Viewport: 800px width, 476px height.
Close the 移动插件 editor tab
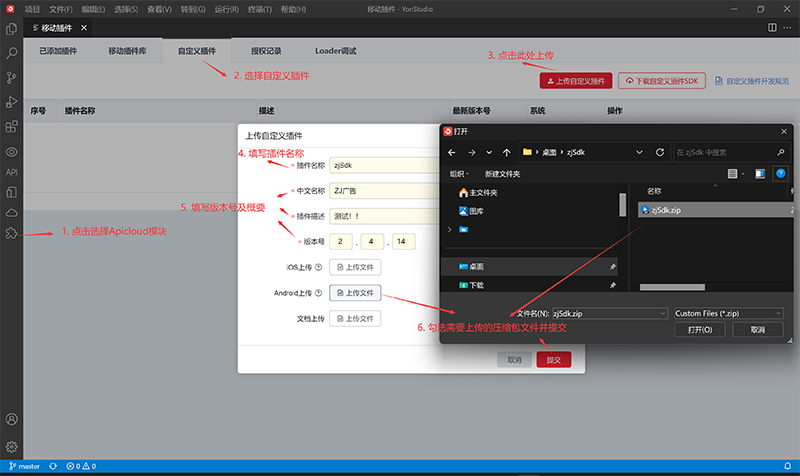tap(84, 28)
